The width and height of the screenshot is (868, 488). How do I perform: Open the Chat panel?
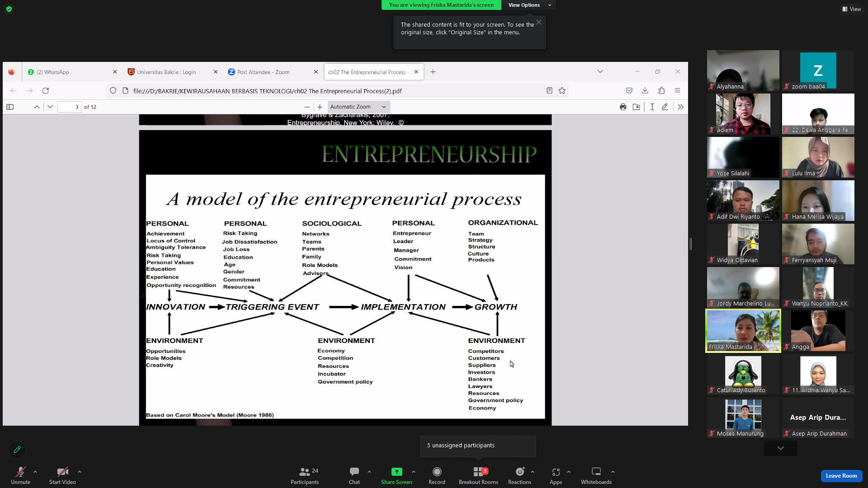click(354, 475)
